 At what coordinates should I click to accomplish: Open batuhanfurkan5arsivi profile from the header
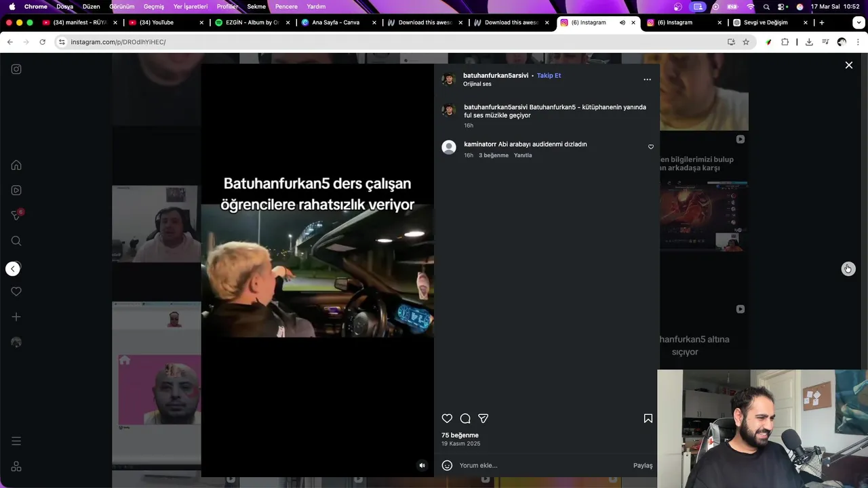point(496,75)
